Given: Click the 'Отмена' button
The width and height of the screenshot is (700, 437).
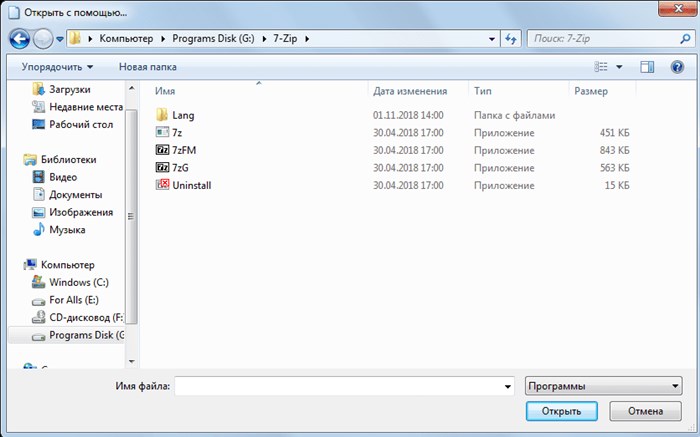Looking at the screenshot, I should (x=646, y=411).
